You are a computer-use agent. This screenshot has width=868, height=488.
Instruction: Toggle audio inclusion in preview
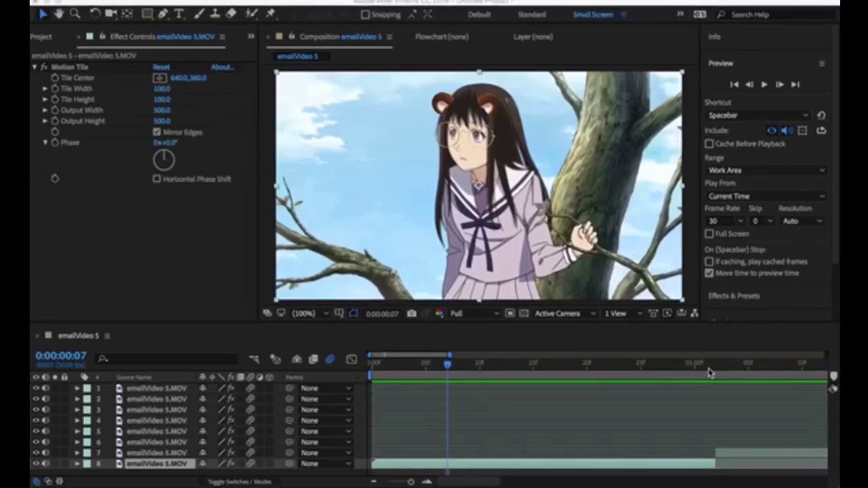click(x=787, y=130)
